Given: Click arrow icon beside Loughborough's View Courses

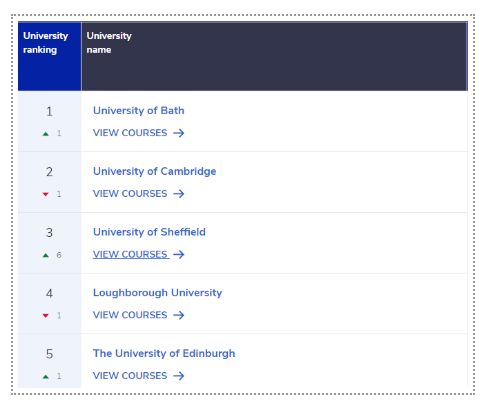Looking at the screenshot, I should click(179, 315).
